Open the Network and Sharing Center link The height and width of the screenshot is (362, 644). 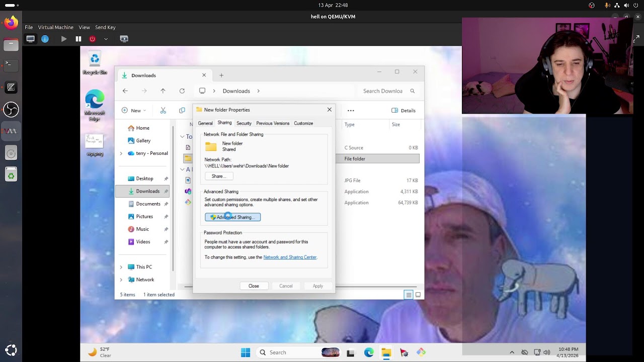[290, 257]
